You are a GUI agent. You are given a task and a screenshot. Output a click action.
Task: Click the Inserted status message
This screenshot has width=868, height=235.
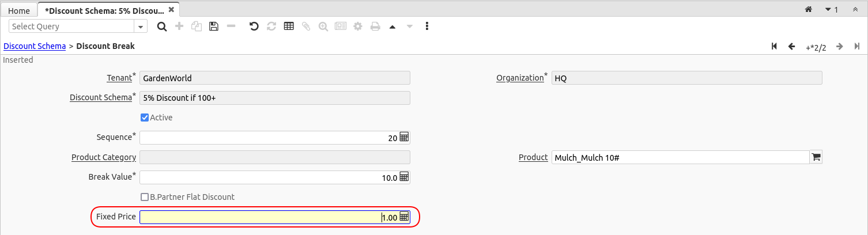click(18, 60)
